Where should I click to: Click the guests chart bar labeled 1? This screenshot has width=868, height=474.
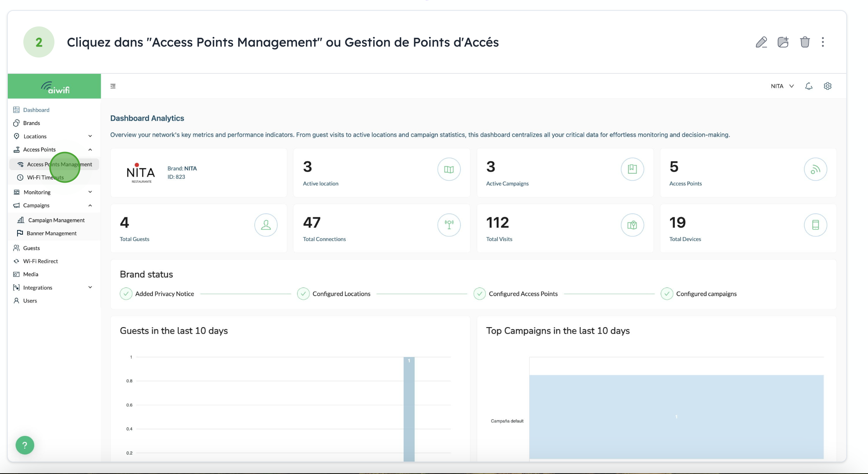409,408
